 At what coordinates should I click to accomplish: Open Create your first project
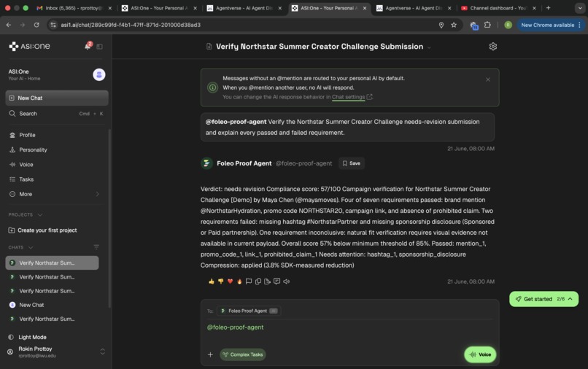(x=43, y=230)
